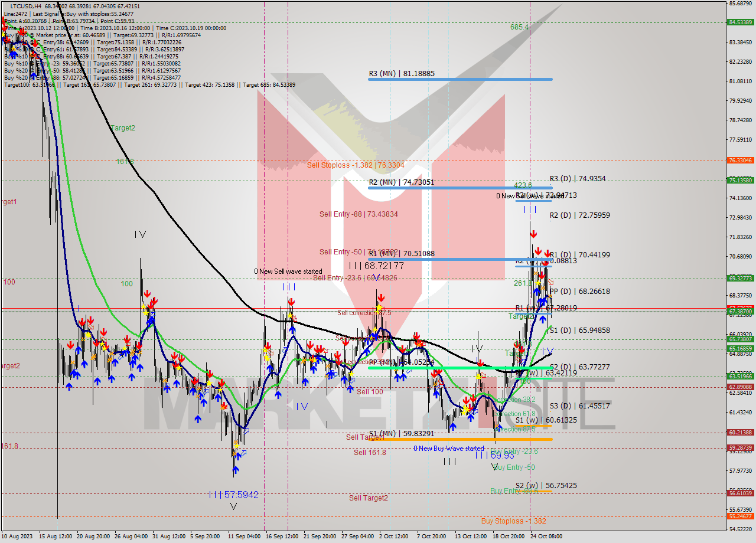Click the green 63.51966 price tag
The width and height of the screenshot is (756, 543).
[x=740, y=376]
